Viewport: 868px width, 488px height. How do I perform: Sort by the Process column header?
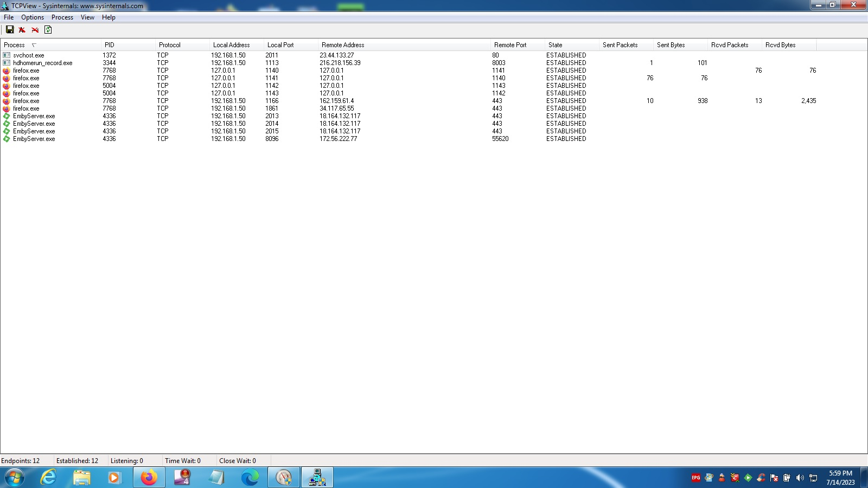click(50, 45)
